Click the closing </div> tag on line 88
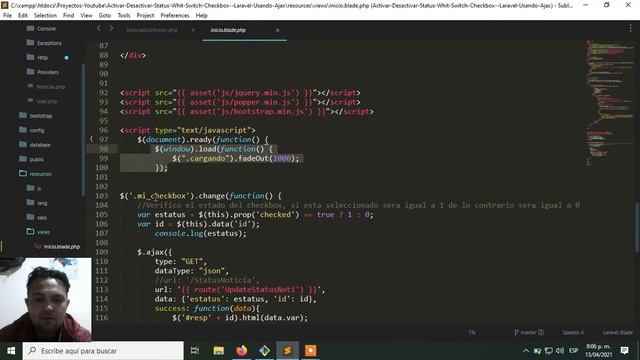Screen dimensions: 640x360 (133, 56)
